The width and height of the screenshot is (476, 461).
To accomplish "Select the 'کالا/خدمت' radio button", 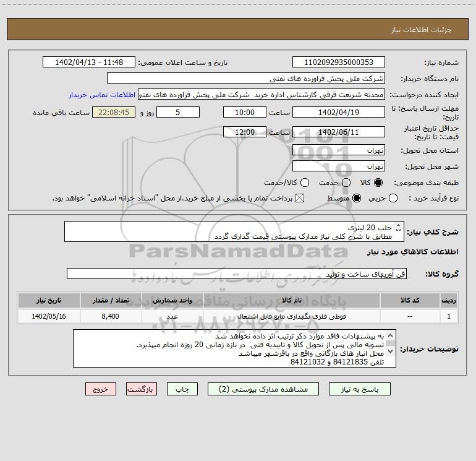I will 305,183.
